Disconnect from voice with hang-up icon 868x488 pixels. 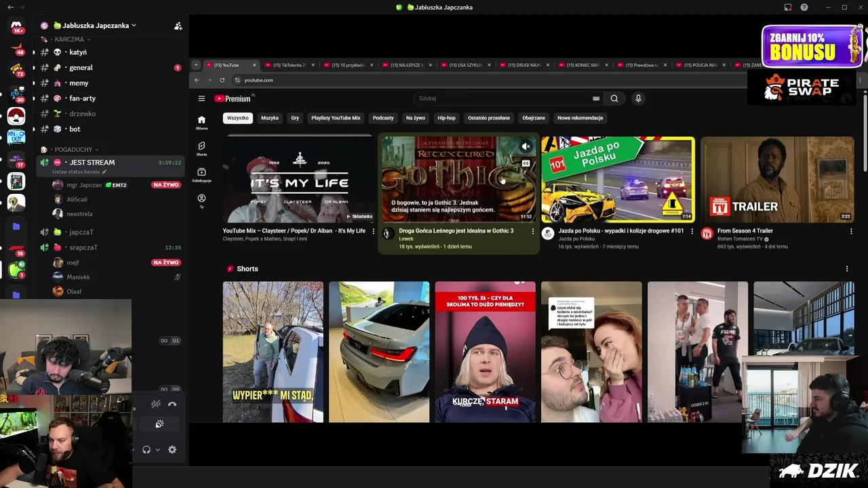click(x=172, y=404)
